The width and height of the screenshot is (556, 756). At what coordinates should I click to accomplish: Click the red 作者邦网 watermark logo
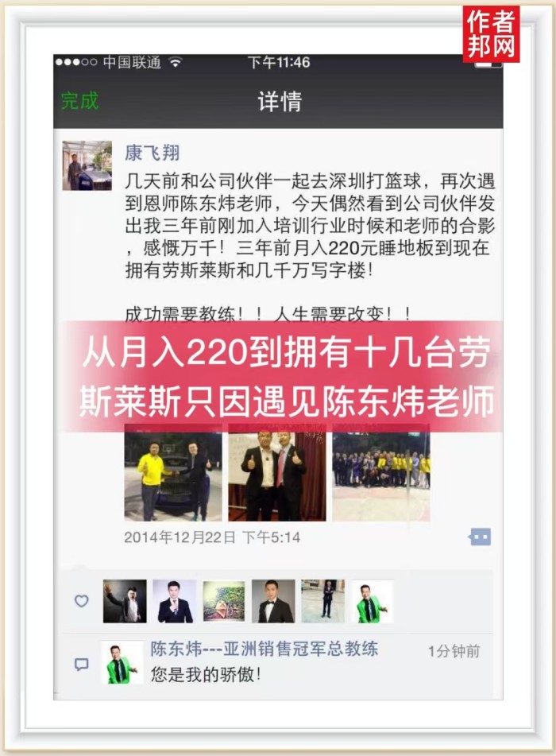tap(492, 34)
